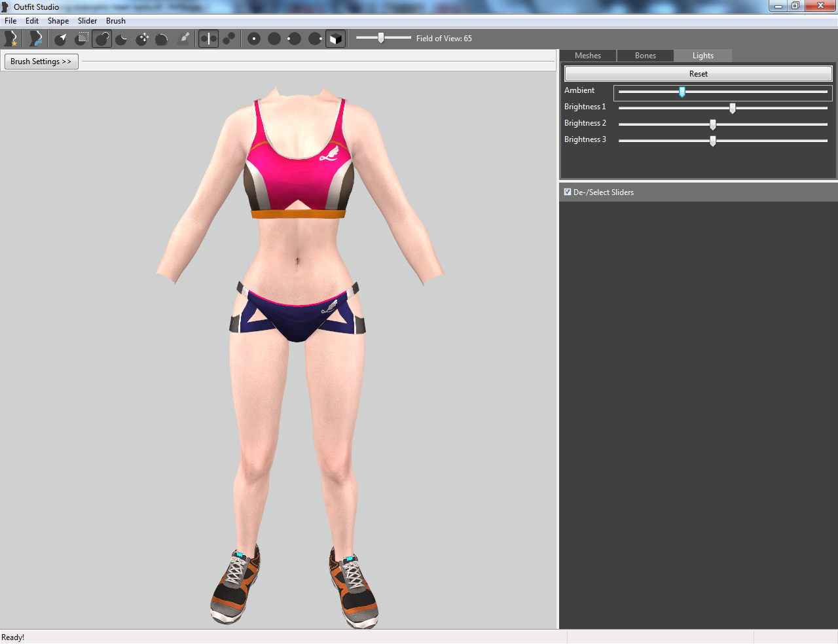Open the Shape menu

click(x=58, y=21)
